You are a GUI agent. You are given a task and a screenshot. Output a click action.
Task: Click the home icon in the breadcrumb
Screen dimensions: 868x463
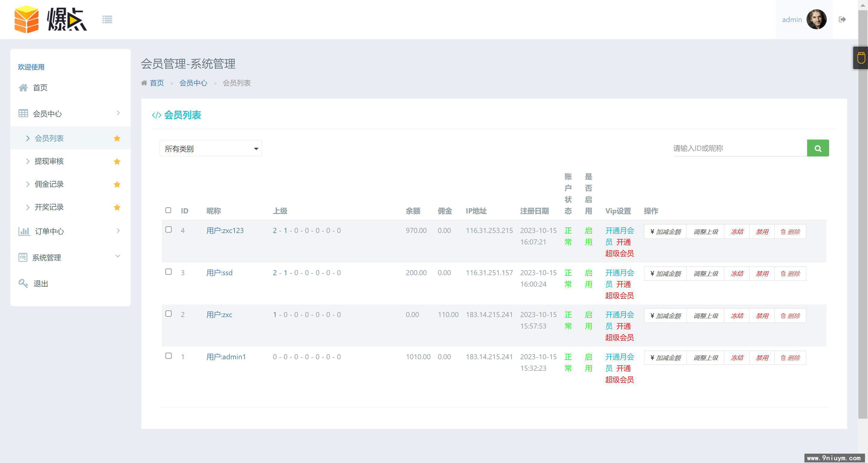click(144, 83)
